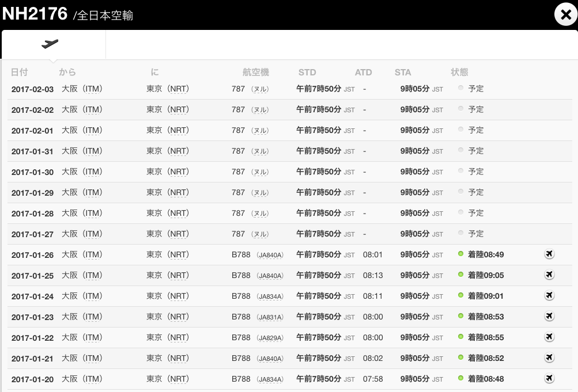
Task: Click ATD 08:11 in 2017-01-24 row
Action: pyautogui.click(x=373, y=296)
